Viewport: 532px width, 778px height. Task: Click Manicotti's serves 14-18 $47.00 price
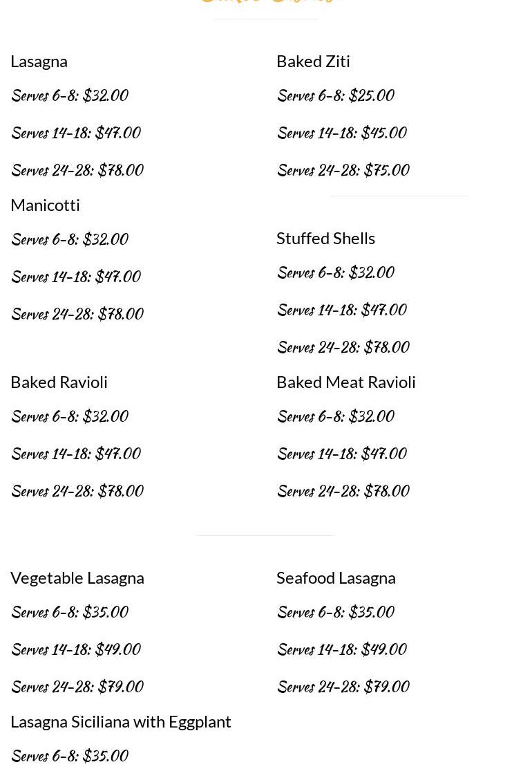[x=75, y=277]
